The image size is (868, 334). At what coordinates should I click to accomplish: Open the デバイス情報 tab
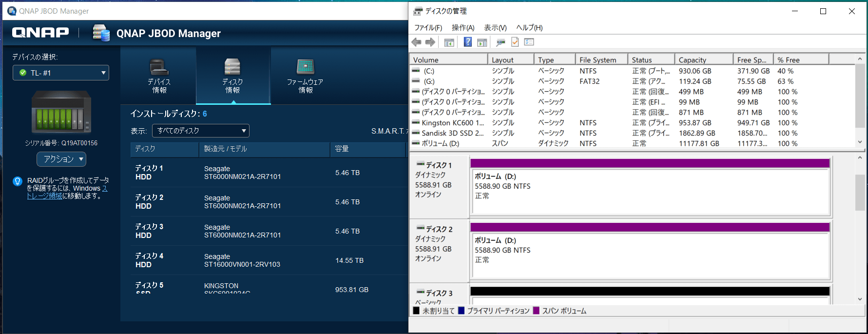(159, 76)
